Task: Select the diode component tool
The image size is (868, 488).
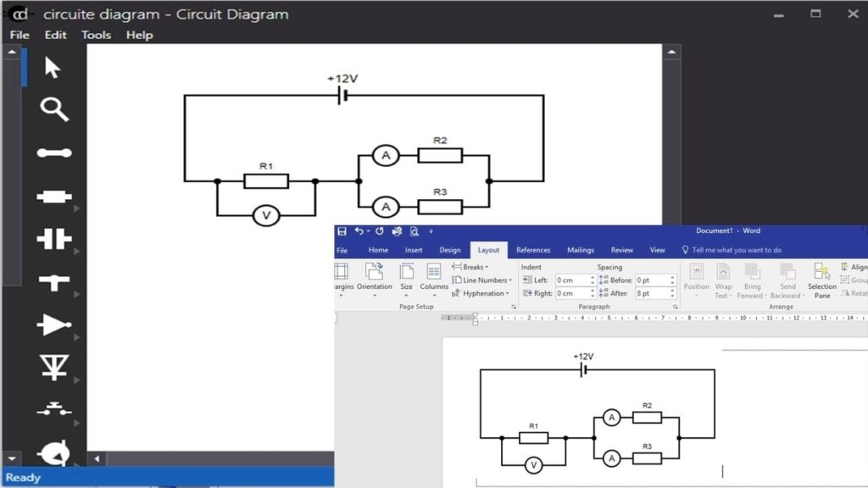Action: [x=53, y=325]
